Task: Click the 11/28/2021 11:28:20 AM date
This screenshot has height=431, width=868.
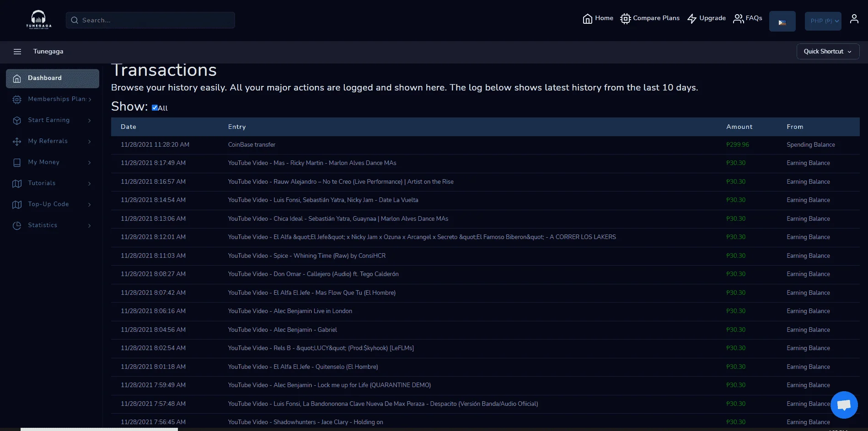Action: 155,145
